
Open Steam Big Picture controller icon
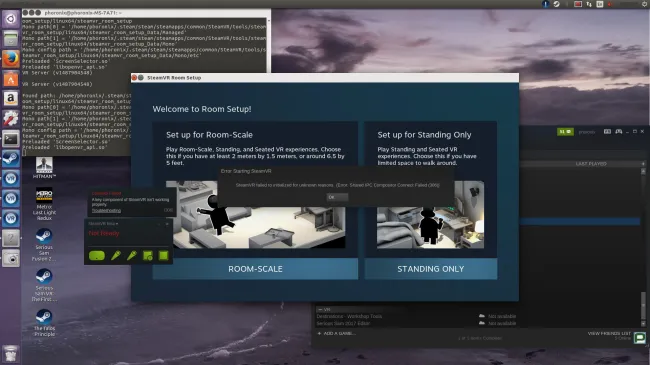tap(618, 131)
